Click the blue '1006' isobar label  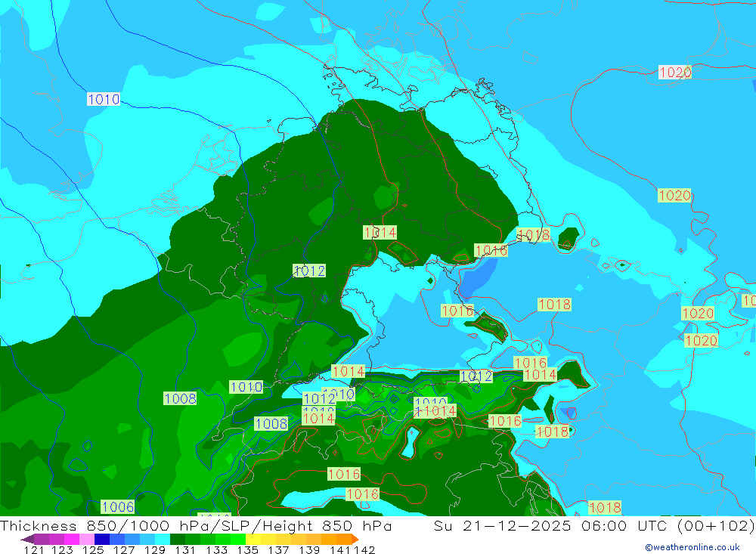tap(118, 506)
